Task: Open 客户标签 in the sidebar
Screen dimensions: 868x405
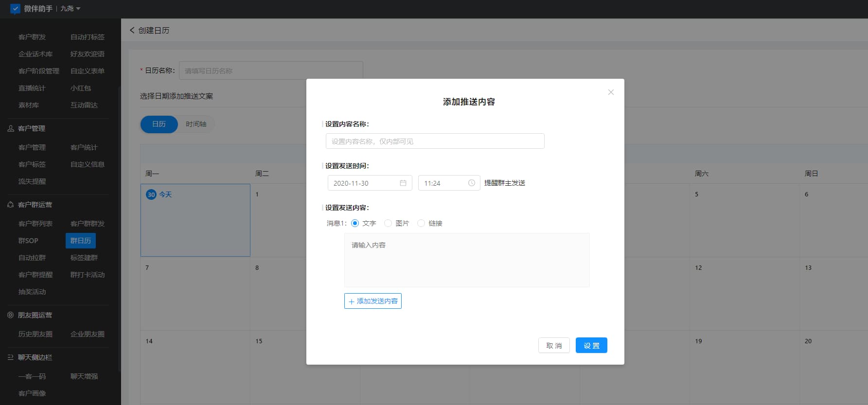Action: pos(32,164)
